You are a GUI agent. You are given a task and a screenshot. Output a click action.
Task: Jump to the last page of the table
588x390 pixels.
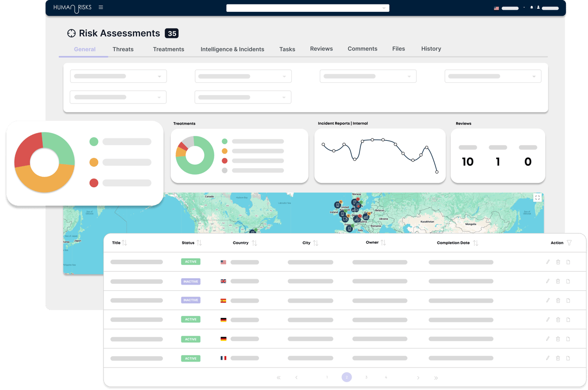click(x=436, y=378)
